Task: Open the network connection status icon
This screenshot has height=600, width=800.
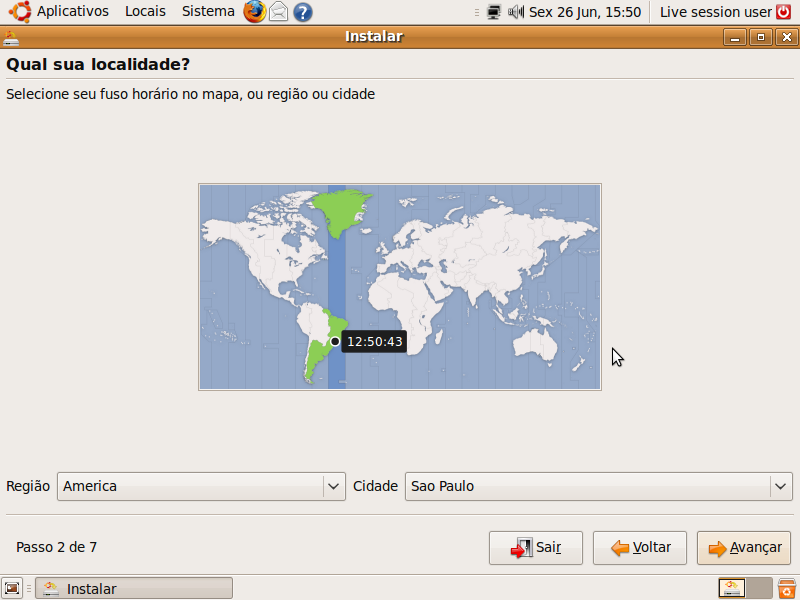Action: [494, 12]
